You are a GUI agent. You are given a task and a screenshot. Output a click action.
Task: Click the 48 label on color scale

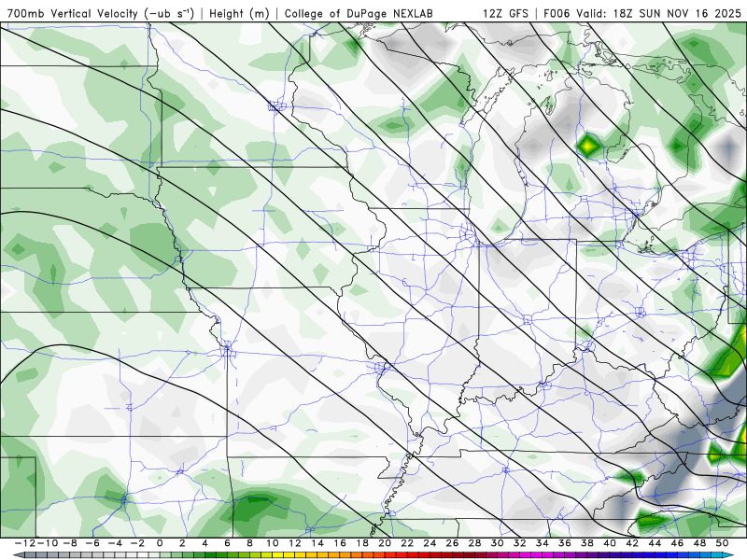699,543
